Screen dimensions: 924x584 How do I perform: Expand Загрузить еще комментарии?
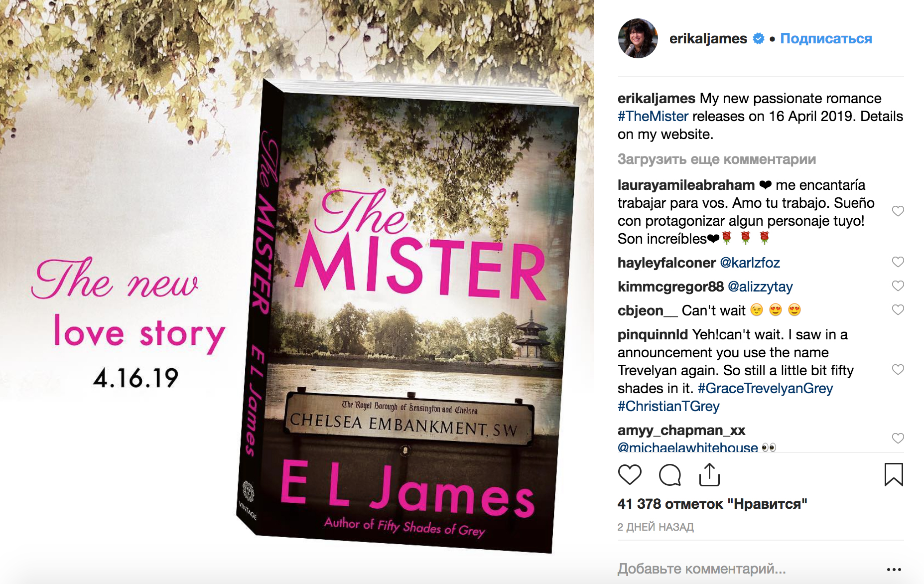[717, 159]
